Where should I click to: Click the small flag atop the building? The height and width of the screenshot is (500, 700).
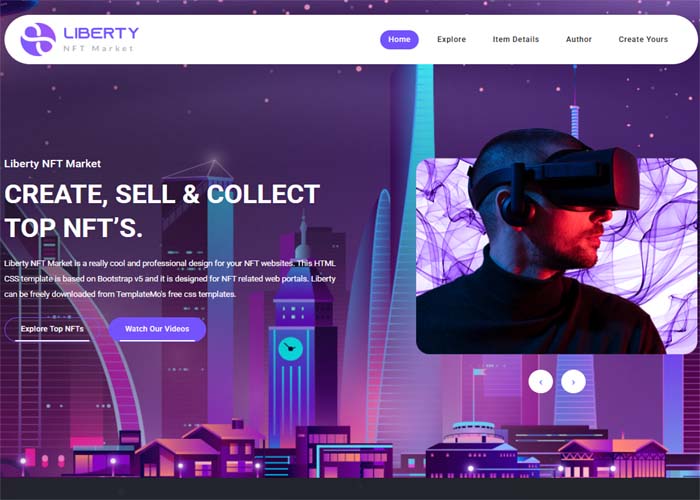click(479, 372)
